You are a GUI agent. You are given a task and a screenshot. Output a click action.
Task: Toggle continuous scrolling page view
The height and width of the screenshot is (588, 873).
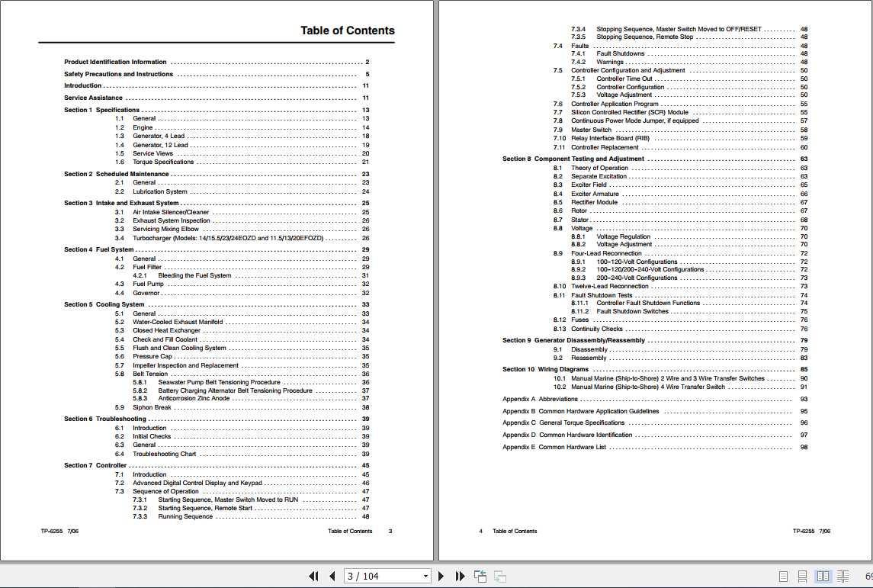[x=801, y=576]
